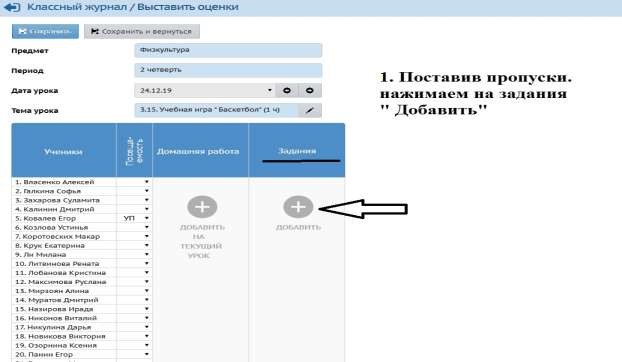Click the Тема урока field text

[216, 110]
